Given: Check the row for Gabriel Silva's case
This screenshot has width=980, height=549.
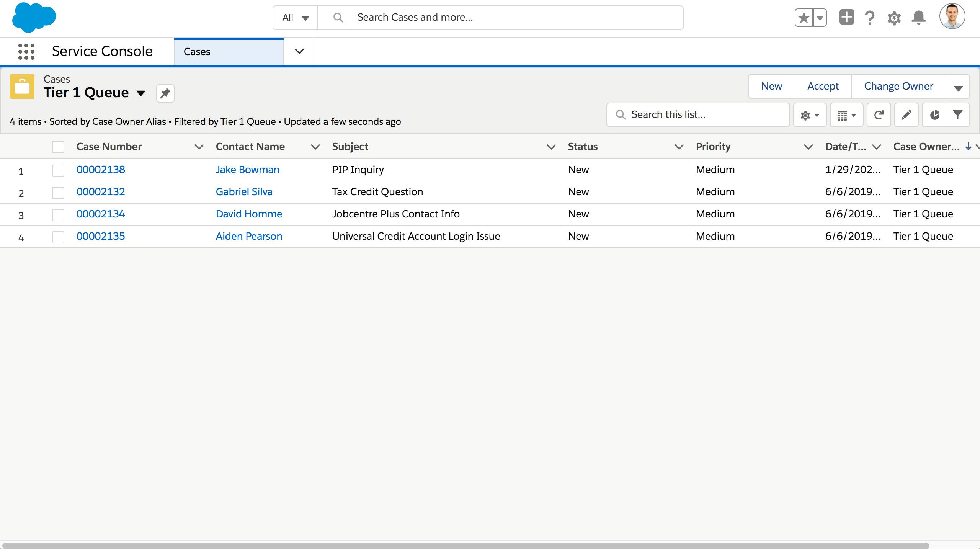Looking at the screenshot, I should pos(58,193).
